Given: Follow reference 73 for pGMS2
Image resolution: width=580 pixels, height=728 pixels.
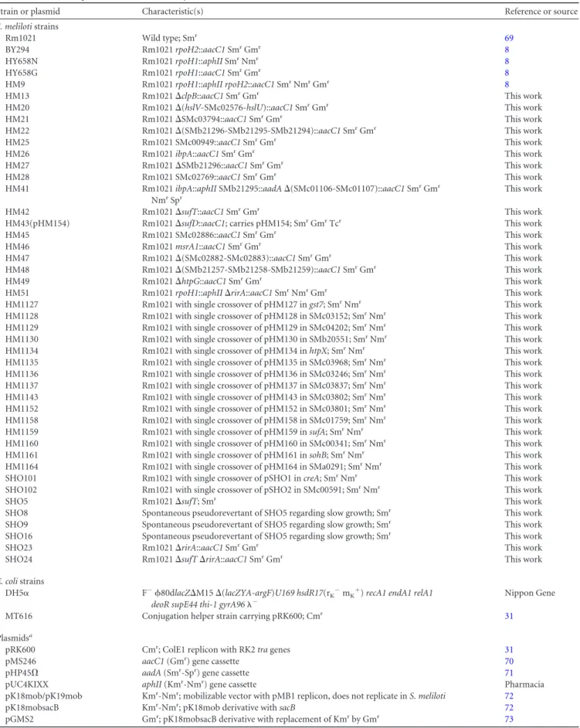Looking at the screenshot, I should click(509, 719).
